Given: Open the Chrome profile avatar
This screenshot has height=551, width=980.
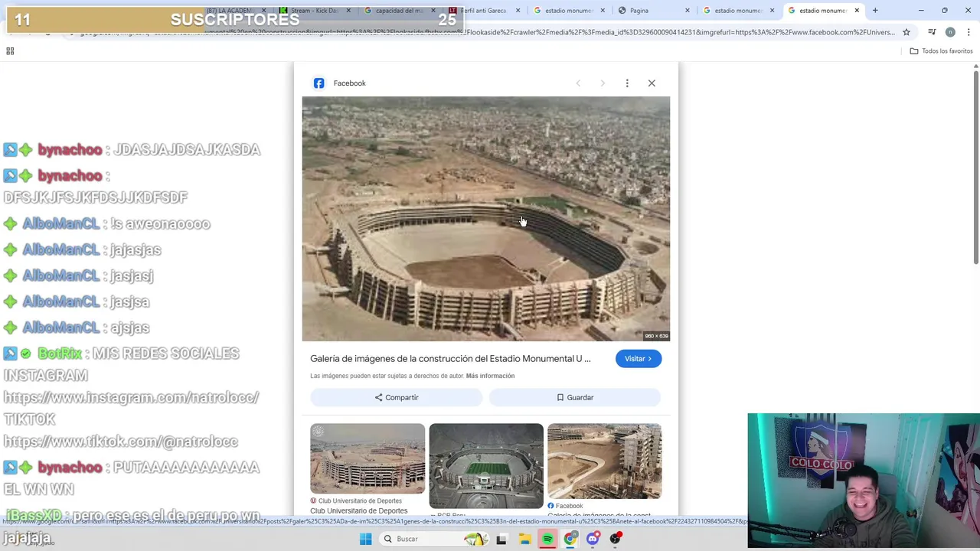Looking at the screenshot, I should 950,32.
